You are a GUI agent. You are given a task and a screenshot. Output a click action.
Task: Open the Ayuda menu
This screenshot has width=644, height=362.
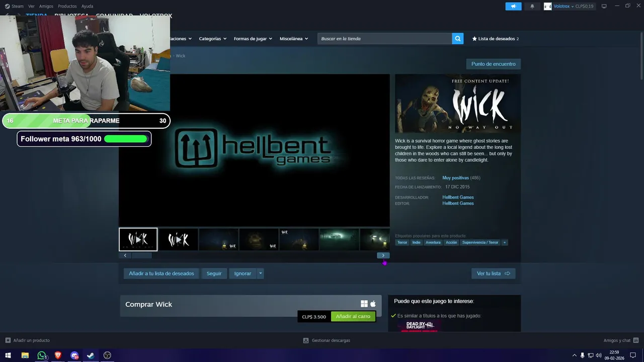[x=87, y=6]
